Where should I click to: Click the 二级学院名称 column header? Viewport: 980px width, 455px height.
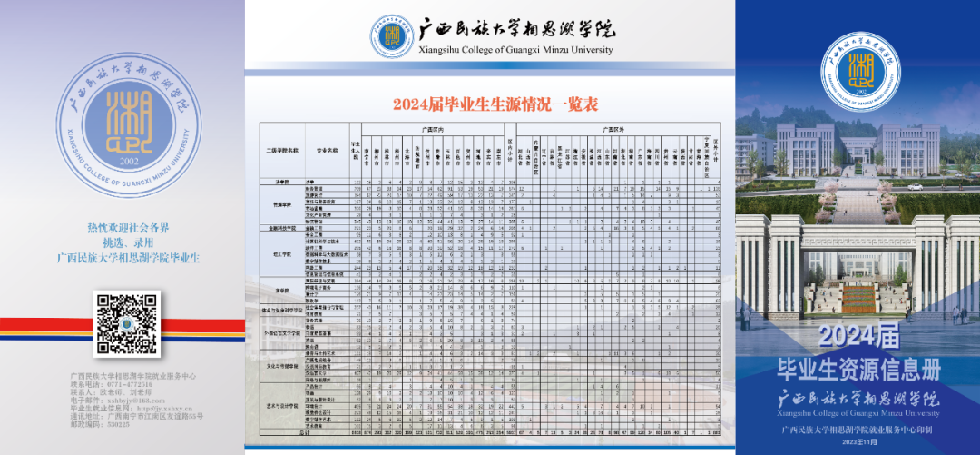282,151
